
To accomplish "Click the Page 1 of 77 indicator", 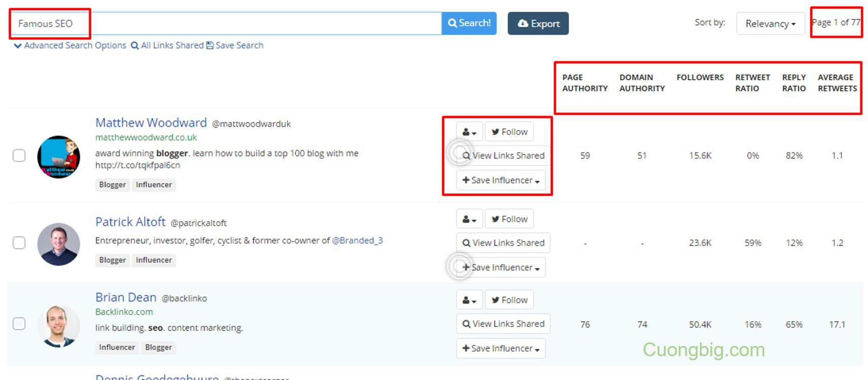I will pyautogui.click(x=836, y=22).
